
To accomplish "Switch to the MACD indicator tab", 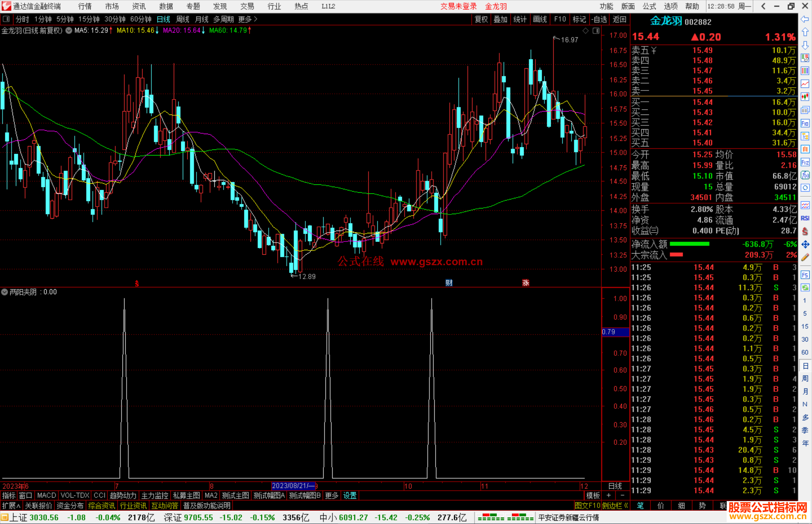I will tap(46, 495).
